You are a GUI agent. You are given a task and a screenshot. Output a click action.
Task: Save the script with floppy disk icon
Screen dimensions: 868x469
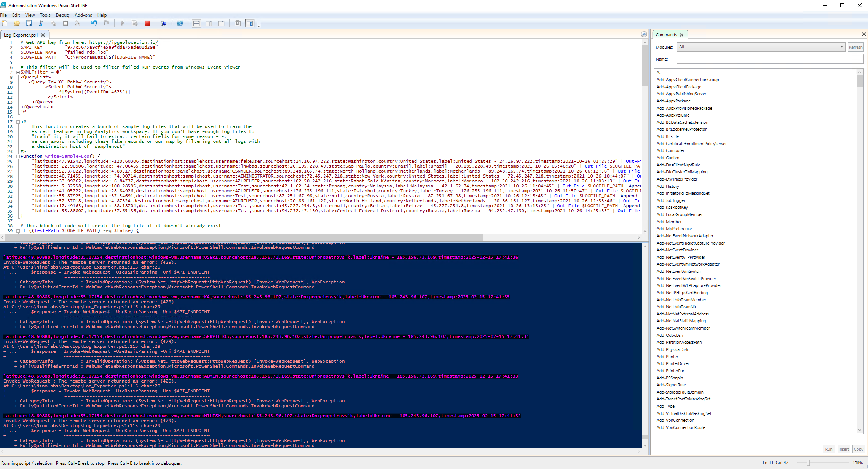point(29,23)
